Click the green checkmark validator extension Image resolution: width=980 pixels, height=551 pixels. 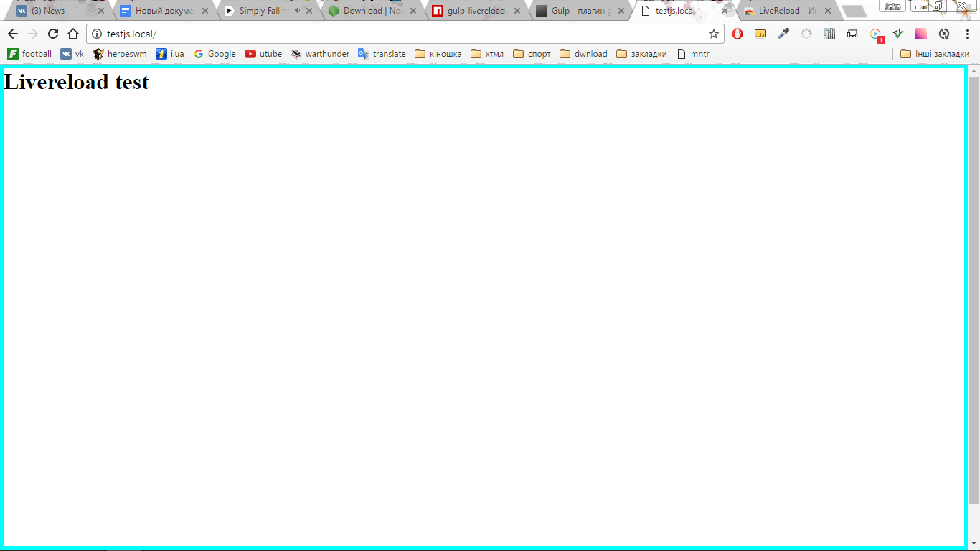pyautogui.click(x=898, y=34)
